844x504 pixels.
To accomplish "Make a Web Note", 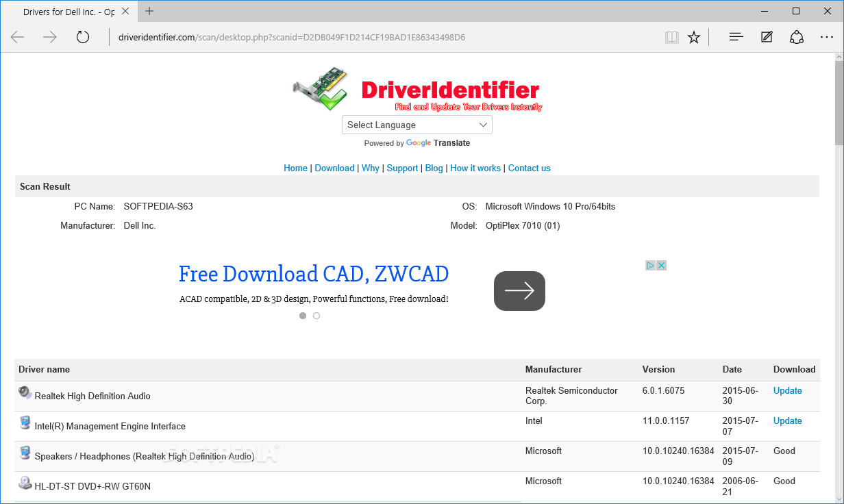I will pyautogui.click(x=767, y=37).
